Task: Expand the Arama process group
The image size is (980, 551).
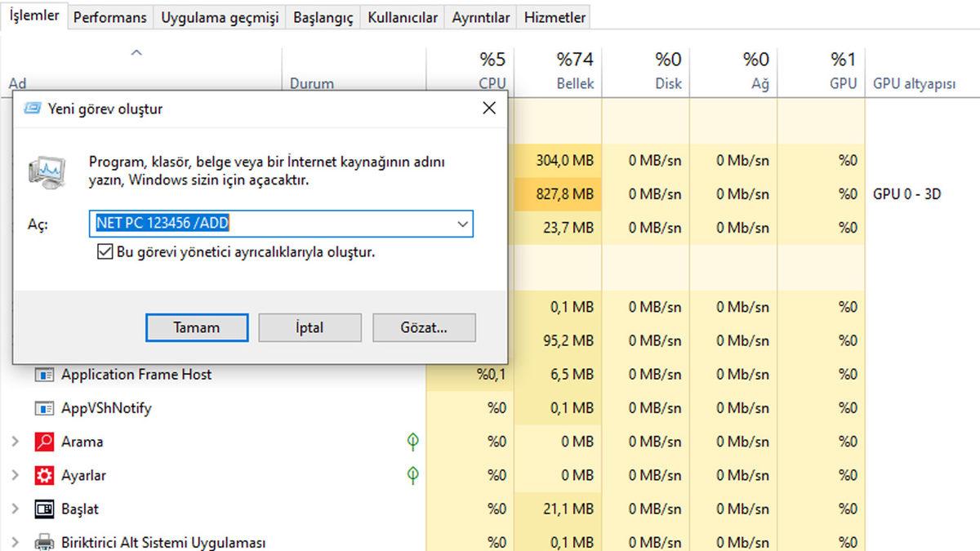Action: point(14,442)
